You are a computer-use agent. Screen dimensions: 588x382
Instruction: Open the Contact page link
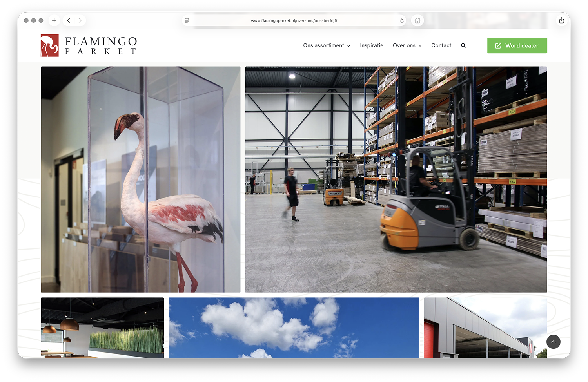[441, 45]
